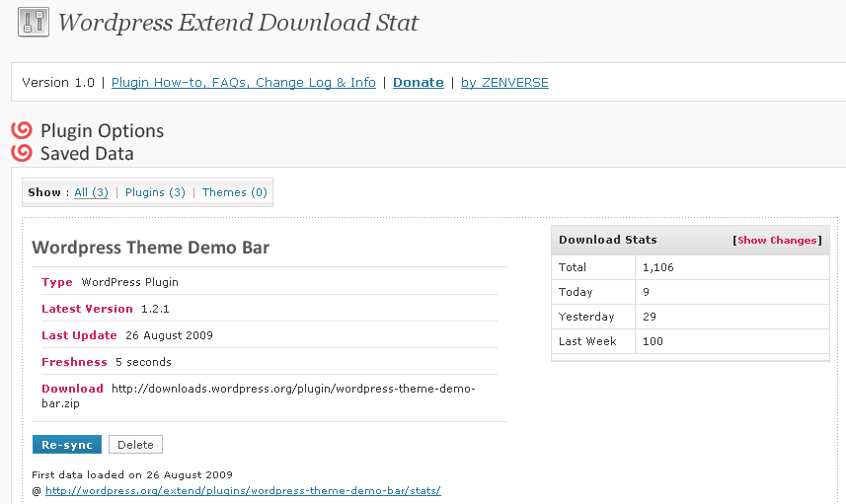Expand the Plugin Options section heading
The width and height of the screenshot is (846, 504).
102,130
